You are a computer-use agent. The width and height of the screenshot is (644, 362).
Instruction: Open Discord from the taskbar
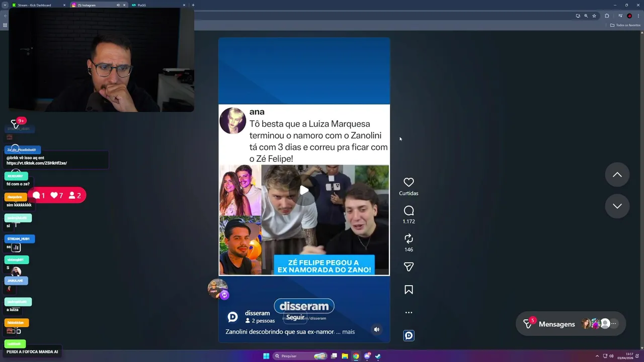367,356
